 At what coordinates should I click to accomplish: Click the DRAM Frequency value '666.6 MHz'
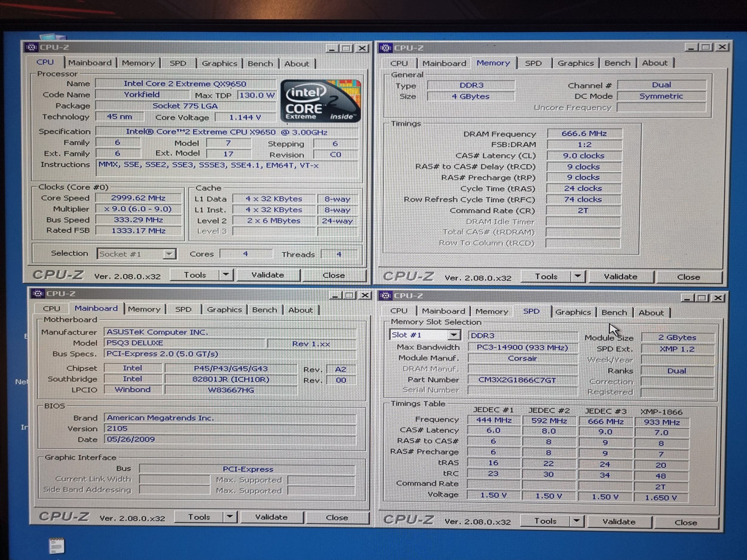tap(584, 133)
